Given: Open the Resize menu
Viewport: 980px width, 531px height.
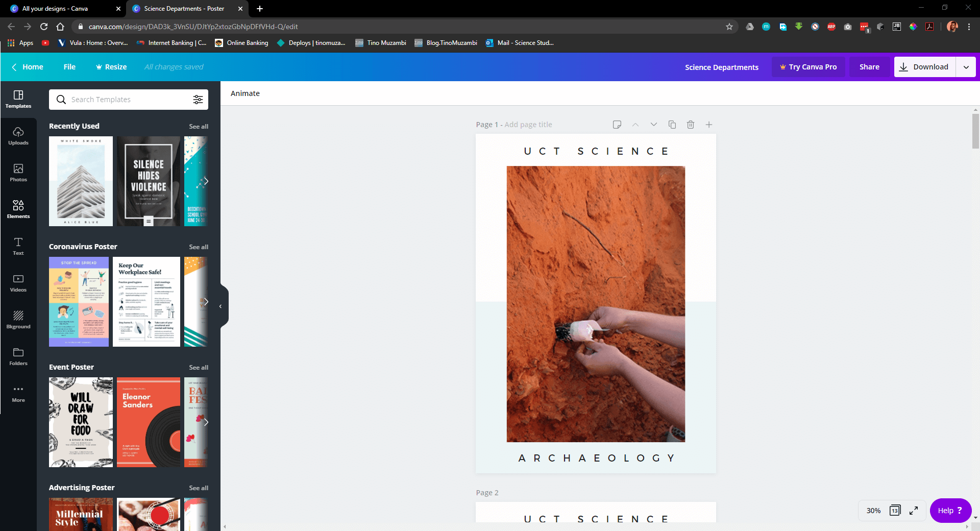Looking at the screenshot, I should coord(111,67).
